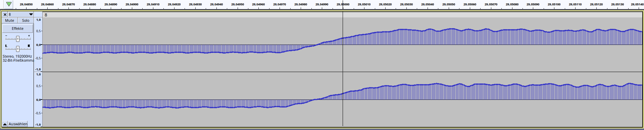The image size is (644, 130).
Task: Click the 29,05000 mark on the timeline ruler
Action: click(x=343, y=4)
